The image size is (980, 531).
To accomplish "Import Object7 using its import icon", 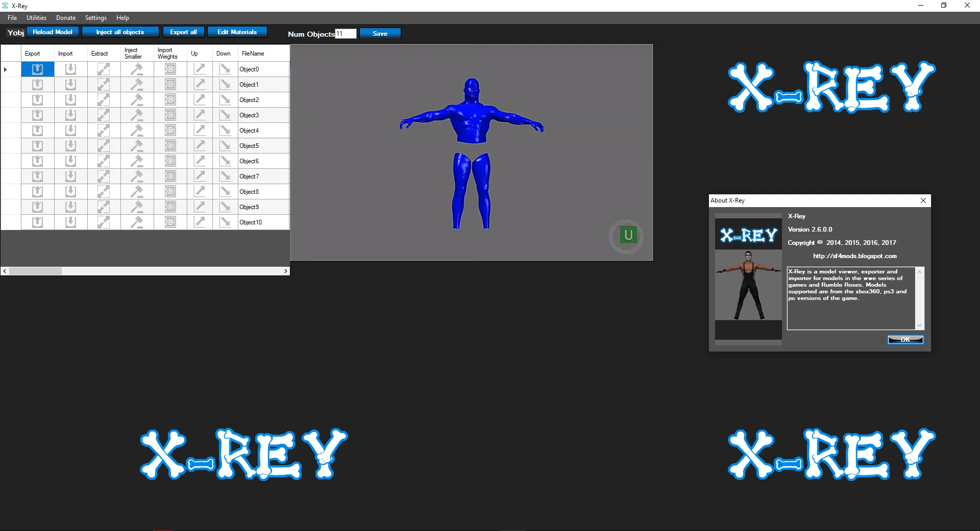I will pos(70,176).
